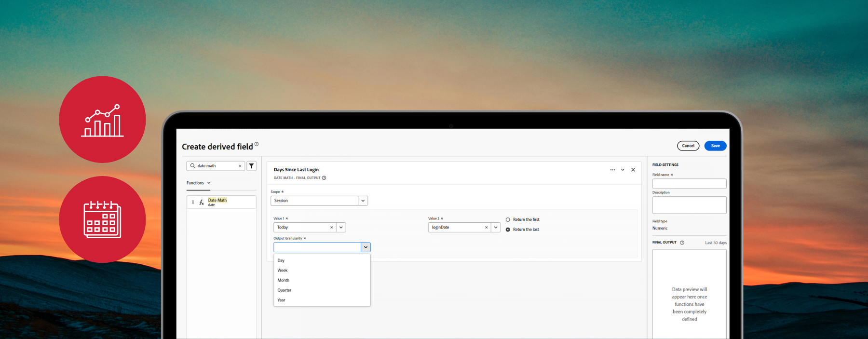Click the Final Output help icon in settings
This screenshot has width=868, height=339.
click(x=682, y=243)
